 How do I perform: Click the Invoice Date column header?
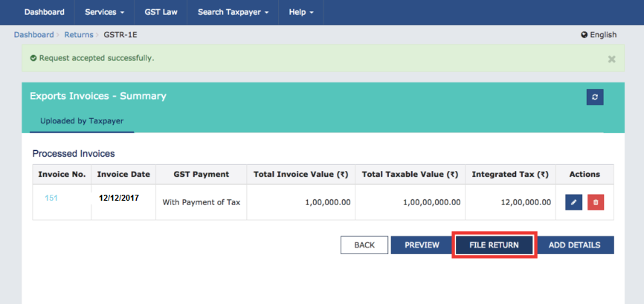(x=123, y=175)
